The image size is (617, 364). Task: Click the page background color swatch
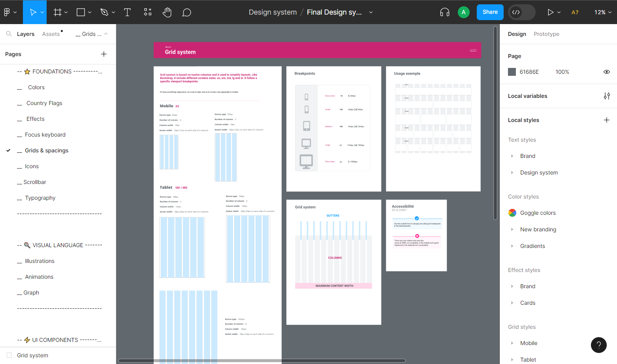point(512,72)
